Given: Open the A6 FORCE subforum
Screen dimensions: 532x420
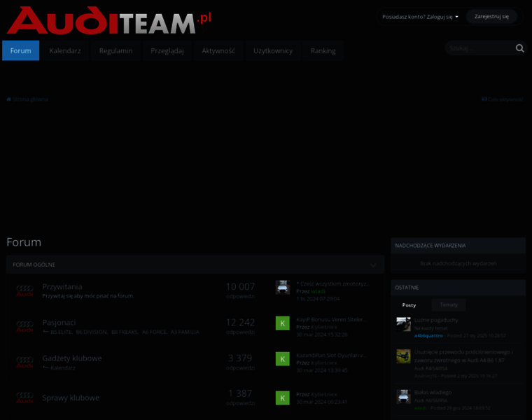Looking at the screenshot, I should tap(155, 332).
